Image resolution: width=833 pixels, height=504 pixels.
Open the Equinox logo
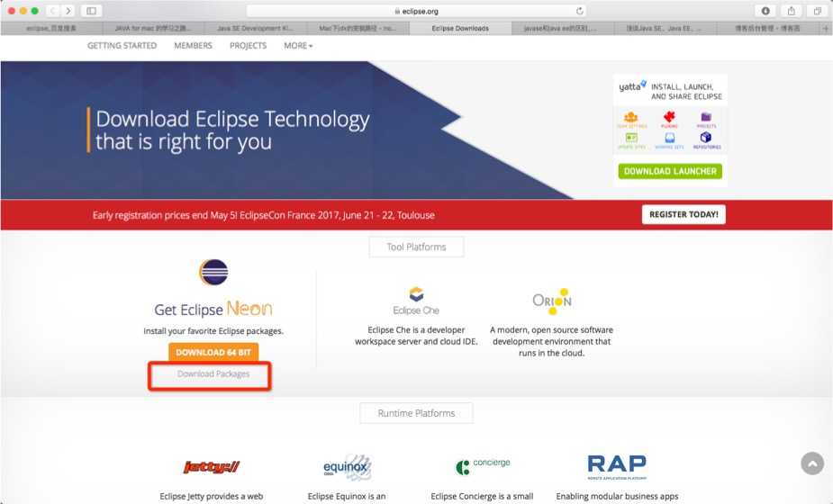[348, 467]
